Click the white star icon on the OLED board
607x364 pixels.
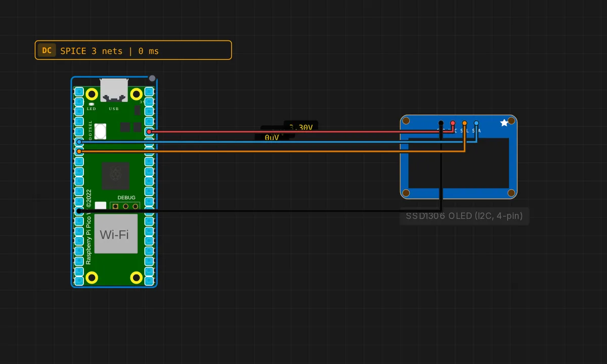504,123
